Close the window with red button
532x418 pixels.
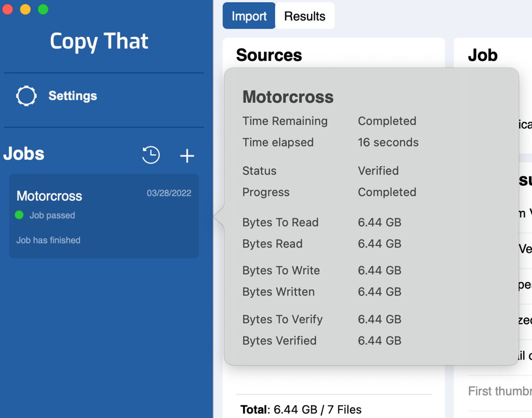7,9
